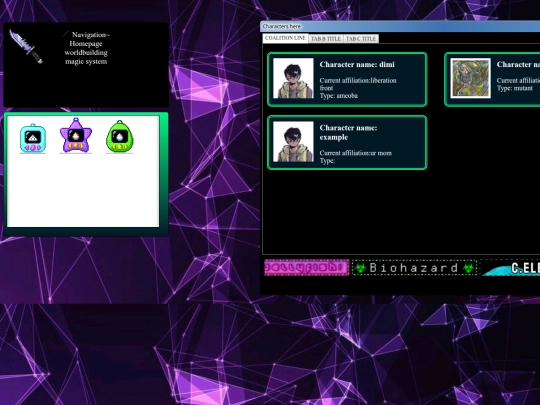
Task: Open the worldbuilding navigation link
Action: click(x=86, y=53)
